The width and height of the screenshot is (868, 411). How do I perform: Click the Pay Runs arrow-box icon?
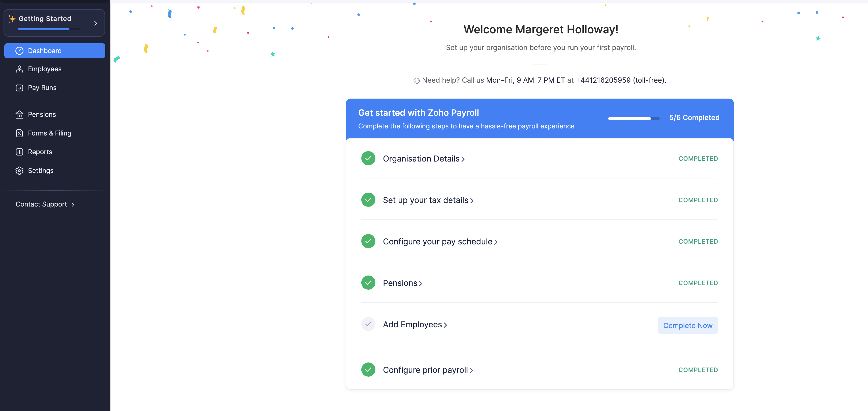click(19, 88)
